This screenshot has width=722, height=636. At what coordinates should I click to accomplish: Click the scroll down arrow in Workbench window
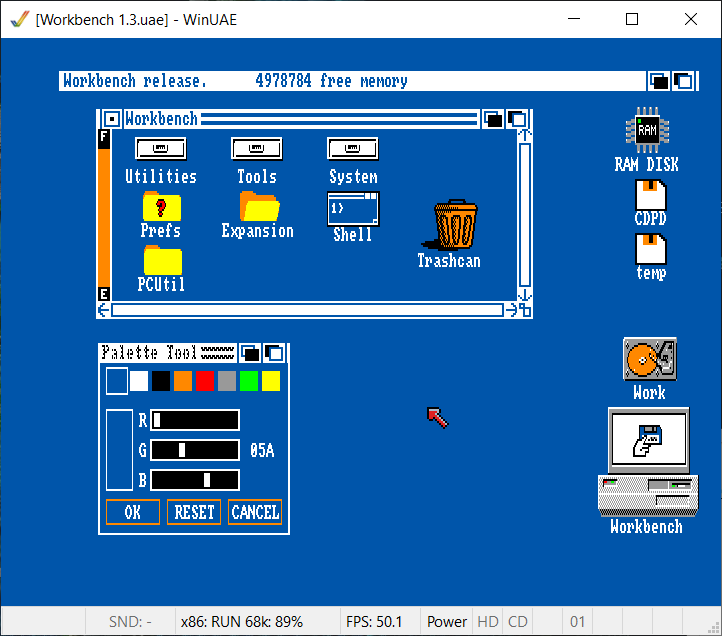point(525,295)
